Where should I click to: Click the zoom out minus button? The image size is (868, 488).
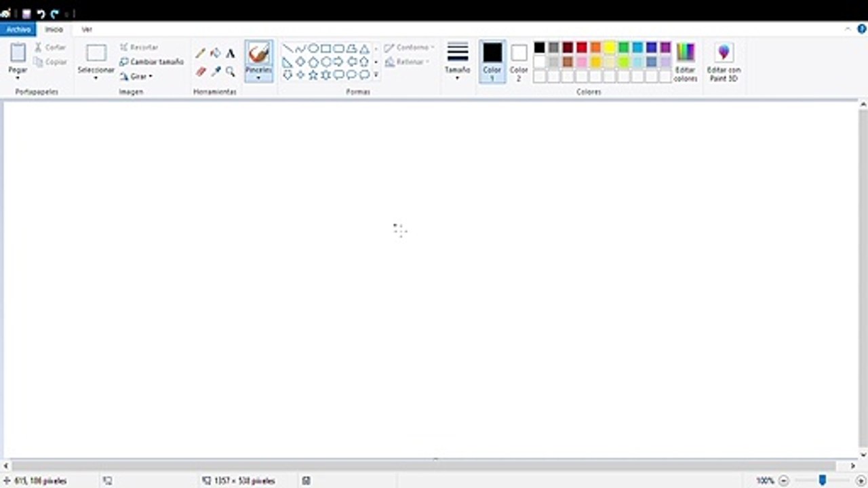pos(783,481)
